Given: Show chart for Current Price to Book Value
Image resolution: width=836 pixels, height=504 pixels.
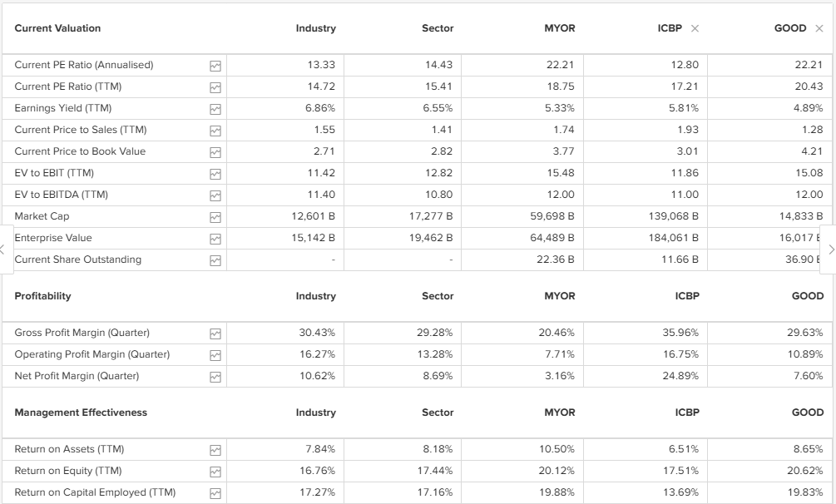Looking at the screenshot, I should [x=215, y=151].
